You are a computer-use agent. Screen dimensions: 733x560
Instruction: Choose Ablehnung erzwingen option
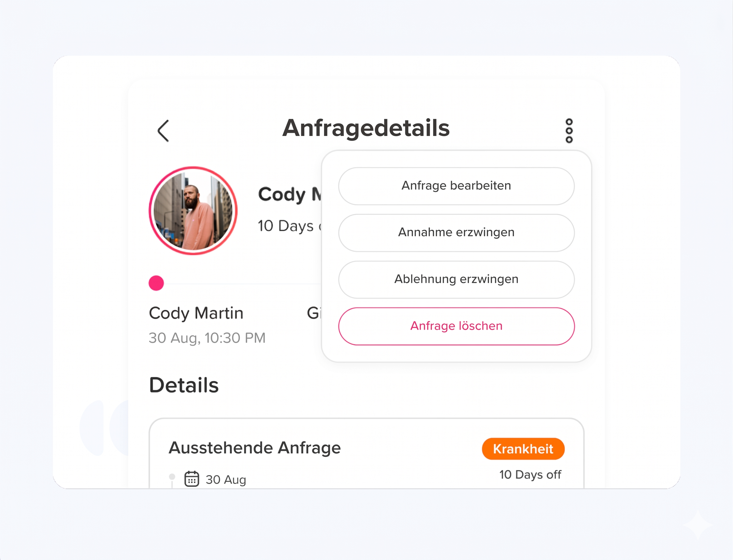(456, 279)
